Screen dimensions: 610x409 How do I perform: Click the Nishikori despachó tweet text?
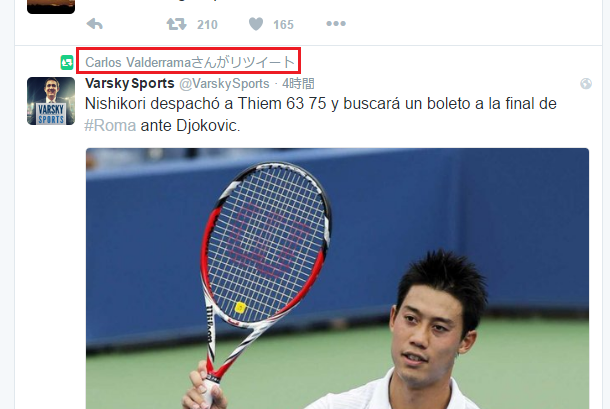click(x=321, y=114)
